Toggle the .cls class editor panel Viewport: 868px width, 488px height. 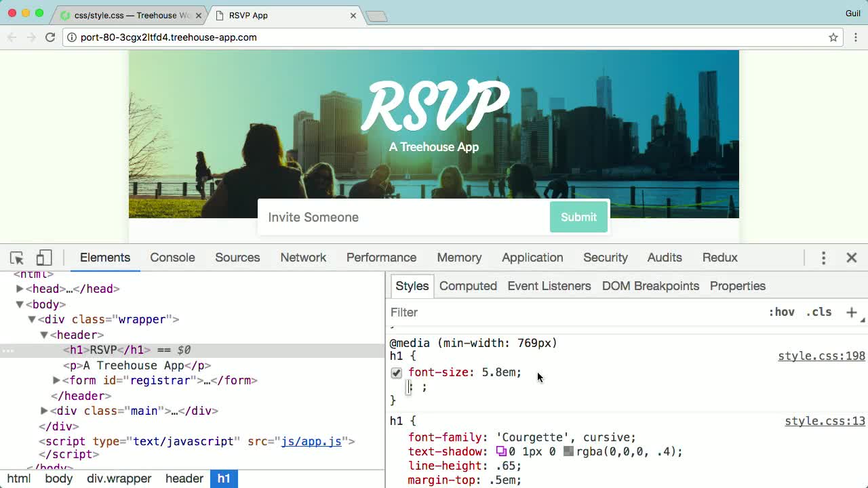click(818, 312)
